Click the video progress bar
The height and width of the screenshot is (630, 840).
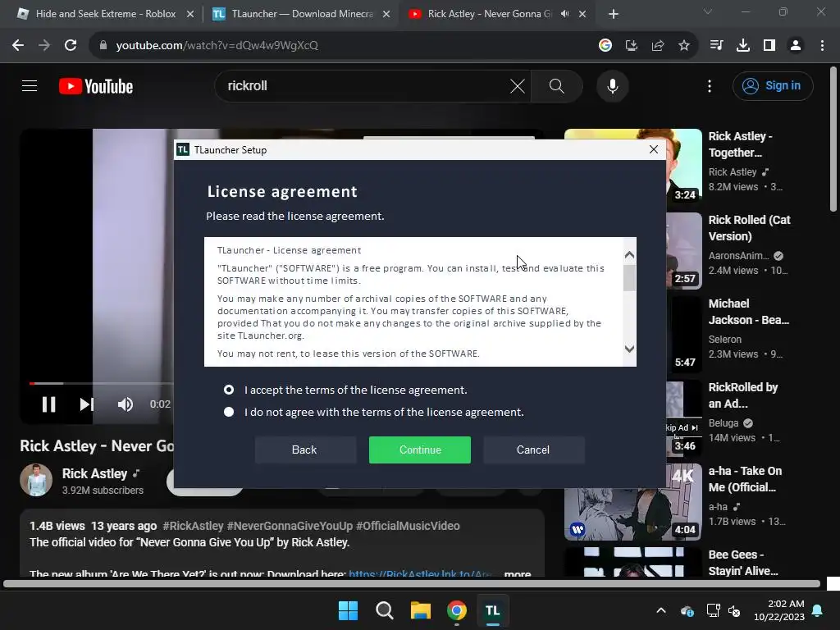pyautogui.click(x=102, y=384)
